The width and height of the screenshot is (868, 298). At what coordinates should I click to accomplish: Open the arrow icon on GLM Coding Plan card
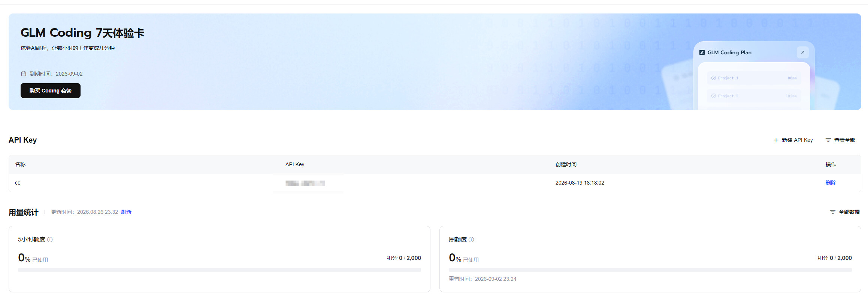coord(802,52)
